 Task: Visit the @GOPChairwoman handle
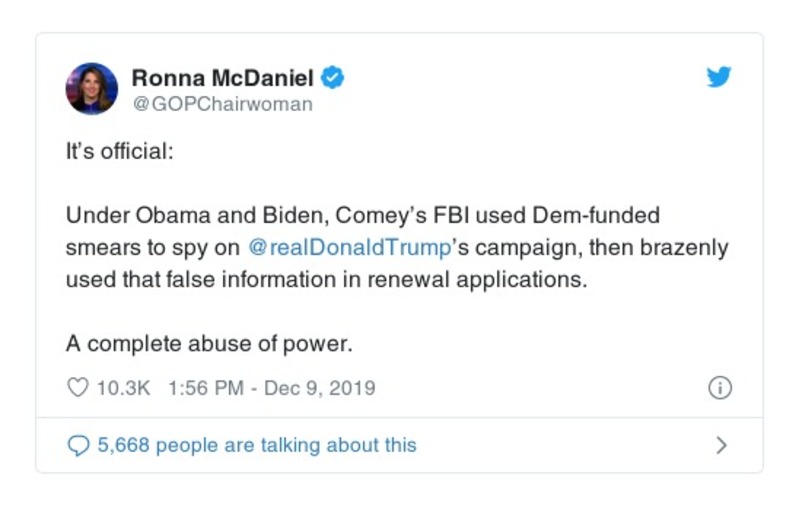click(222, 104)
